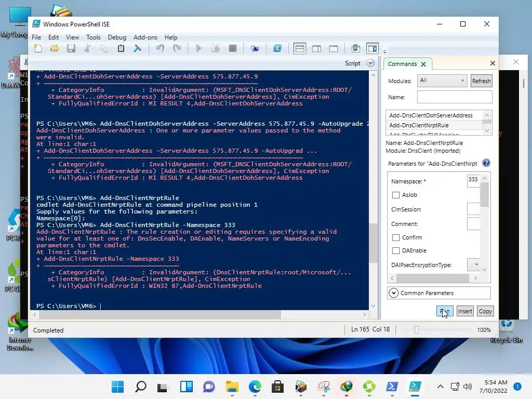Image resolution: width=532 pixels, height=399 pixels.
Task: Open the View menu
Action: [x=72, y=37]
